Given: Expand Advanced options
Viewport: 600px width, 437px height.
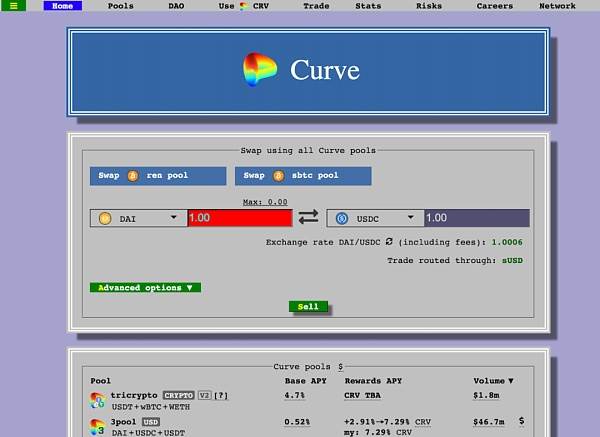Looking at the screenshot, I should 145,287.
